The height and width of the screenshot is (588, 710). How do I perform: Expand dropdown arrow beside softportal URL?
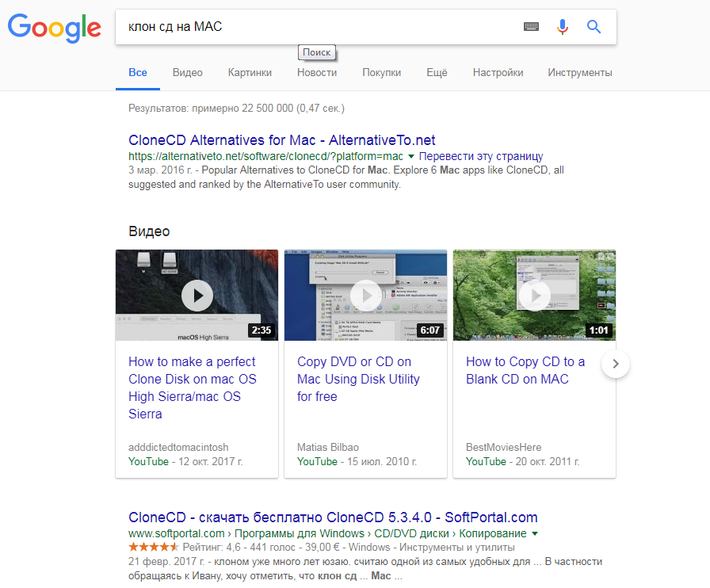coord(535,533)
